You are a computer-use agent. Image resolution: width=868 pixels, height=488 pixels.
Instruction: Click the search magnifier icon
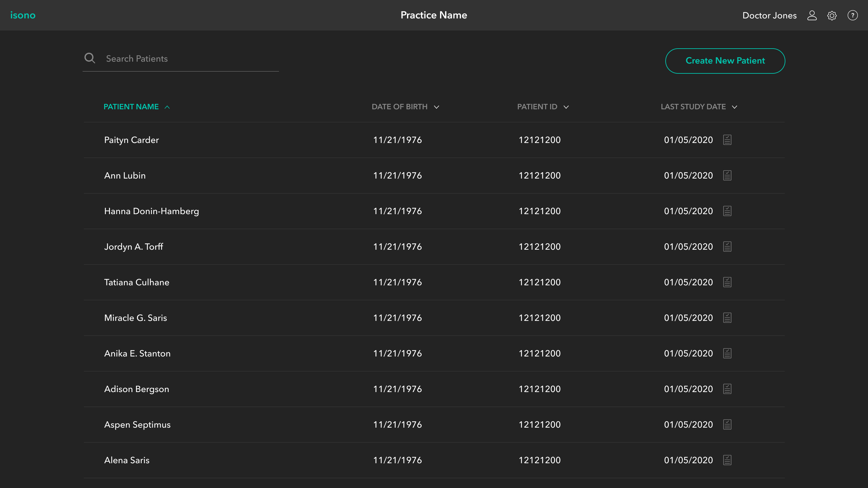90,58
